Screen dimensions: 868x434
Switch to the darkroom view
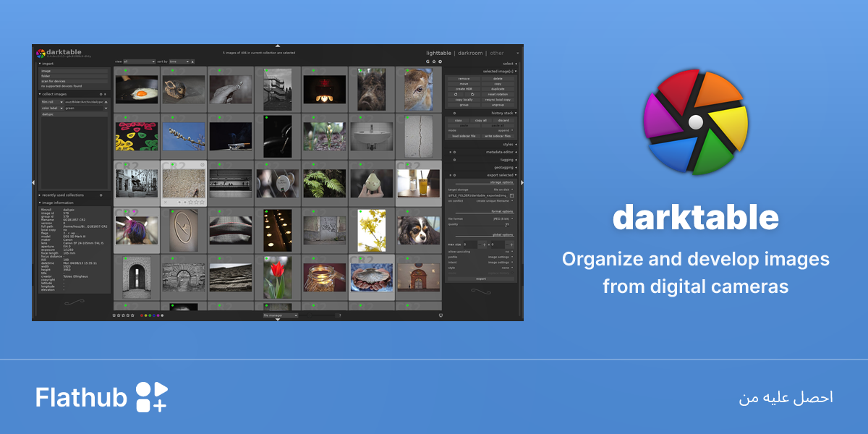[470, 53]
